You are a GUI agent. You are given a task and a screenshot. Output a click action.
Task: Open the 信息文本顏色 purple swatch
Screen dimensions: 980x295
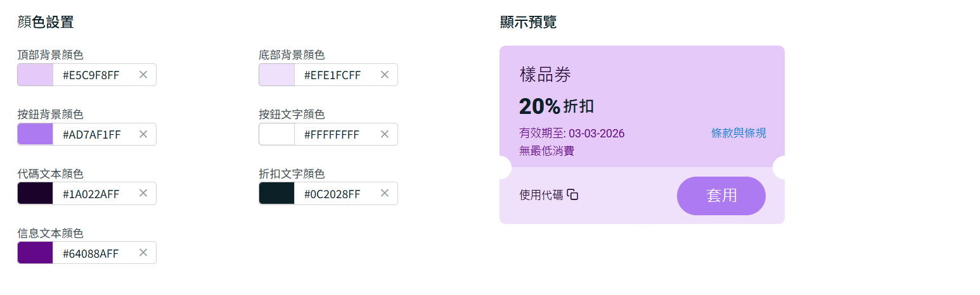pos(35,253)
